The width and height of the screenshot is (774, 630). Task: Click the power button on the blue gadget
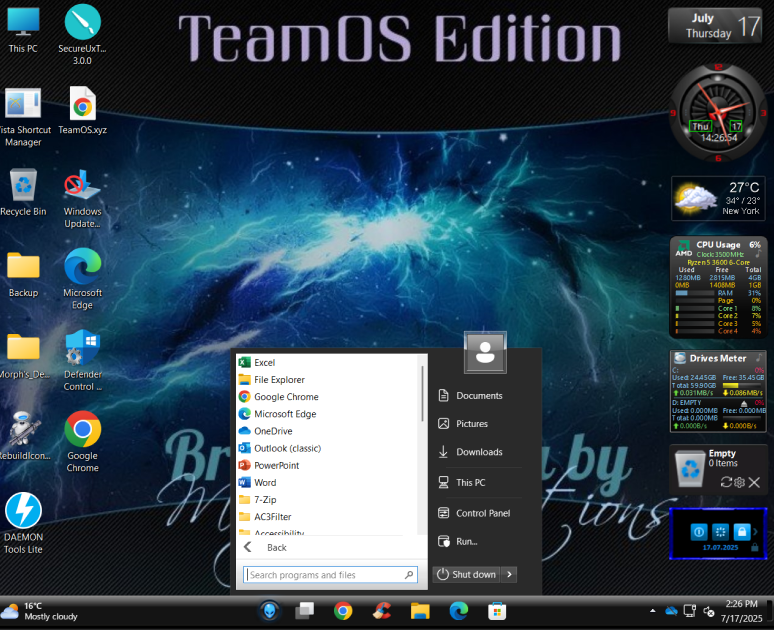(699, 532)
